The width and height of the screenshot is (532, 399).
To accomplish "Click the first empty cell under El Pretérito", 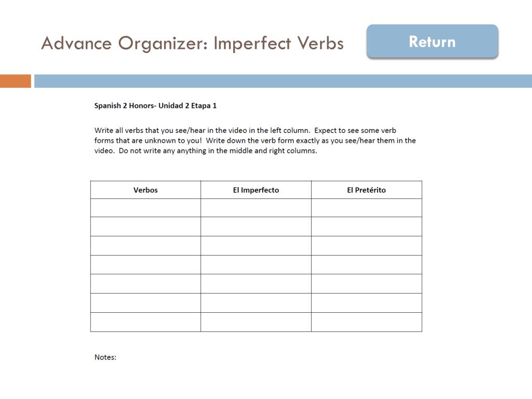I will coord(366,208).
